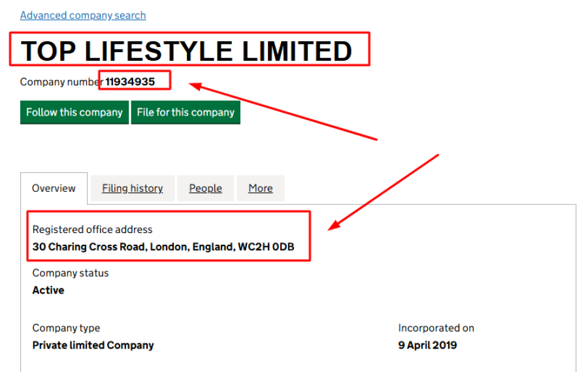Switch to the Filing history tab
Viewport: 588px width, 372px height.
pyautogui.click(x=132, y=188)
